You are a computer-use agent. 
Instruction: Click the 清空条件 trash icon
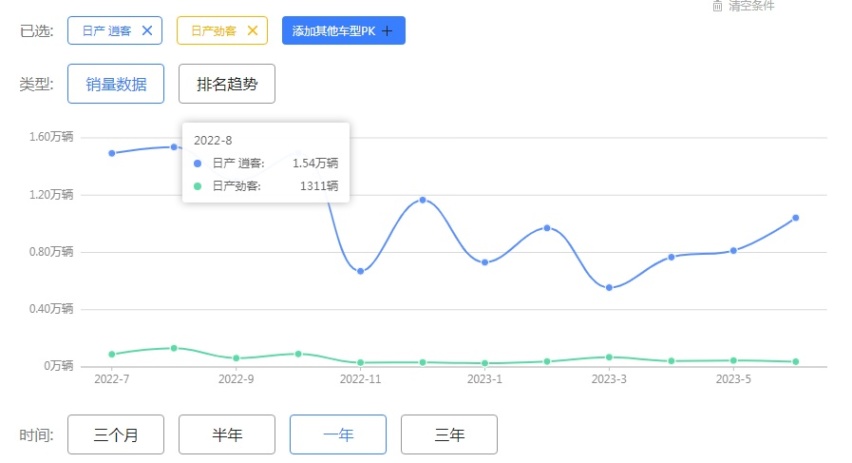click(717, 6)
